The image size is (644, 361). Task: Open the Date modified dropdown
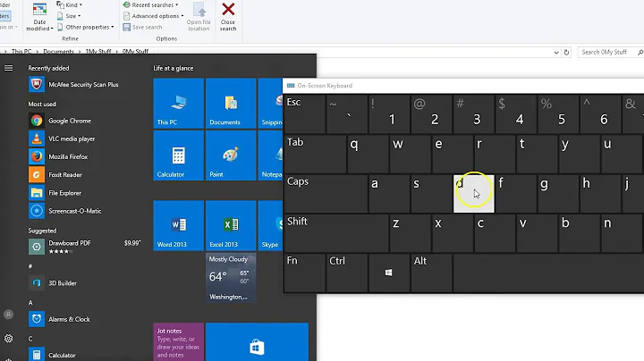(39, 17)
